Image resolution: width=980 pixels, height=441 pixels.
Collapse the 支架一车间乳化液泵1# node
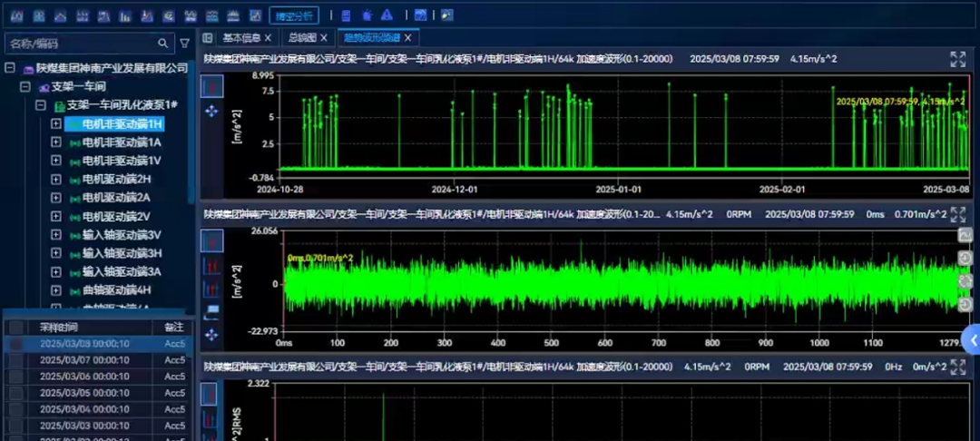41,105
